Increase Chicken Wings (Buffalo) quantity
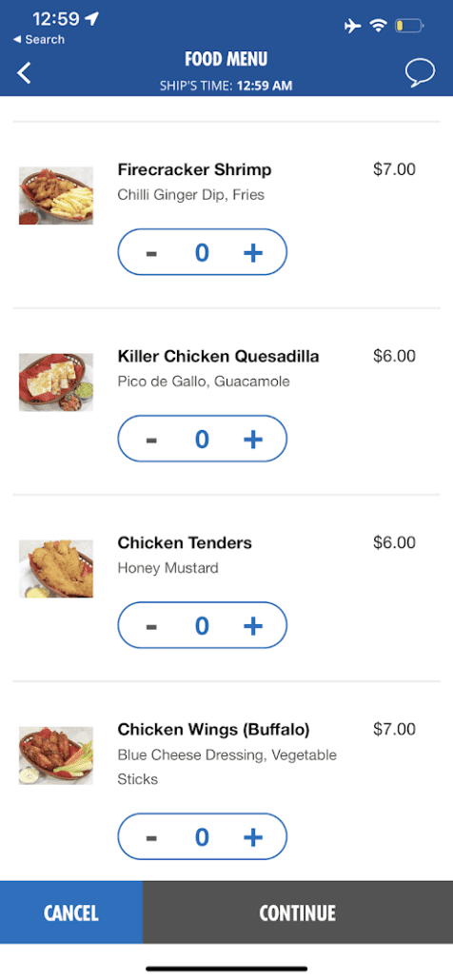 (253, 837)
